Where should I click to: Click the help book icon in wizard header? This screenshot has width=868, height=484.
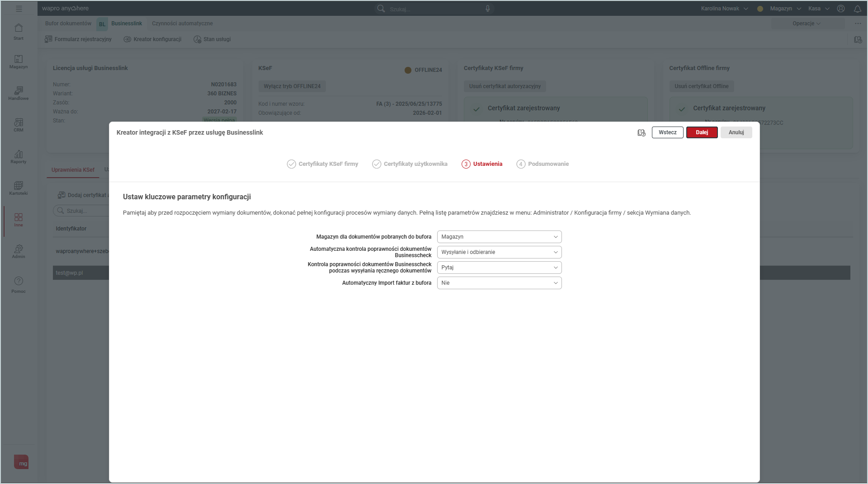coord(642,132)
